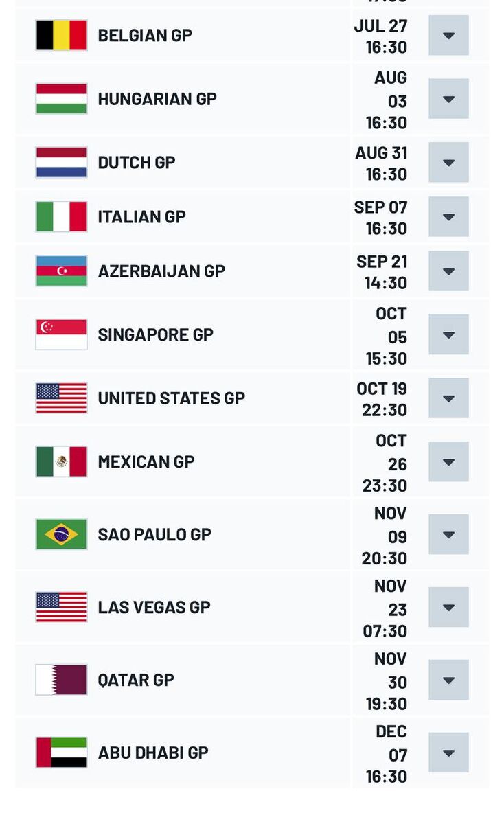Click the Azerbaijan flag icon

pos(61,271)
